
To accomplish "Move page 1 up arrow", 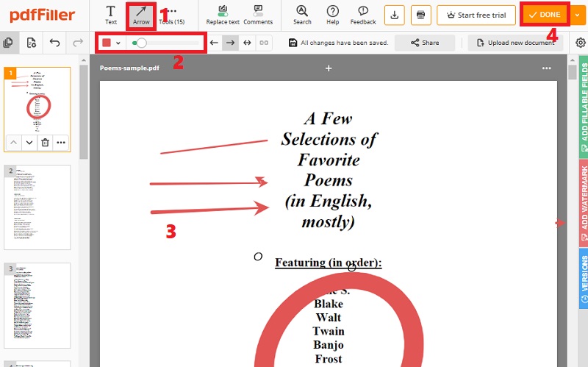I will (13, 143).
